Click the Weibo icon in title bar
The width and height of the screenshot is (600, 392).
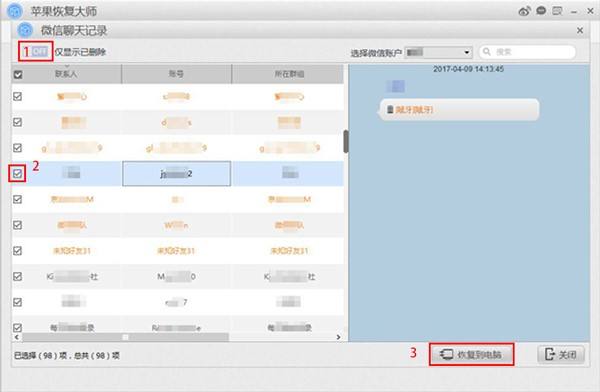524,11
